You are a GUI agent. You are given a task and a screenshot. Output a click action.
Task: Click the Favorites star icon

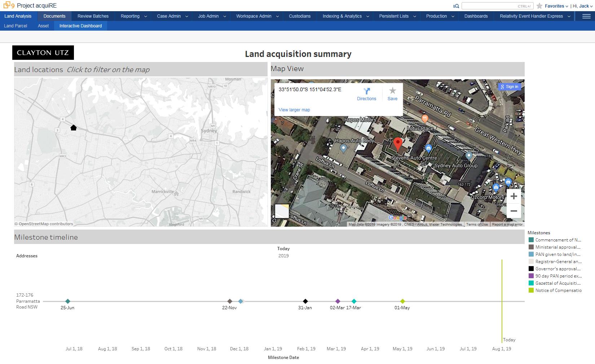click(x=539, y=6)
